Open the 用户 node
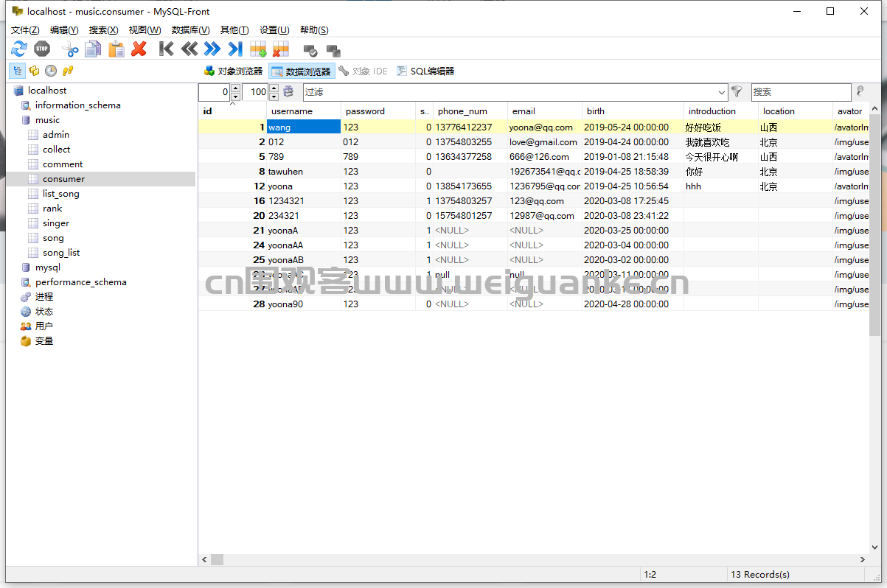 tap(44, 326)
